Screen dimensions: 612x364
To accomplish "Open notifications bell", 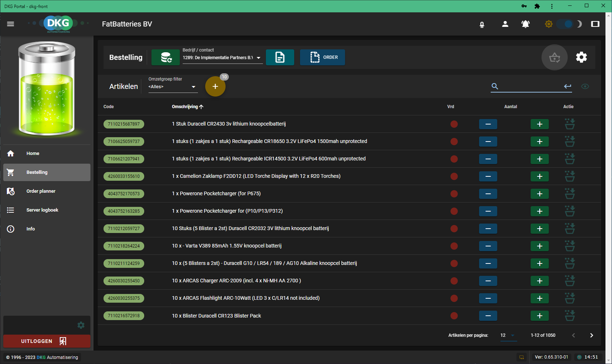I will click(525, 24).
